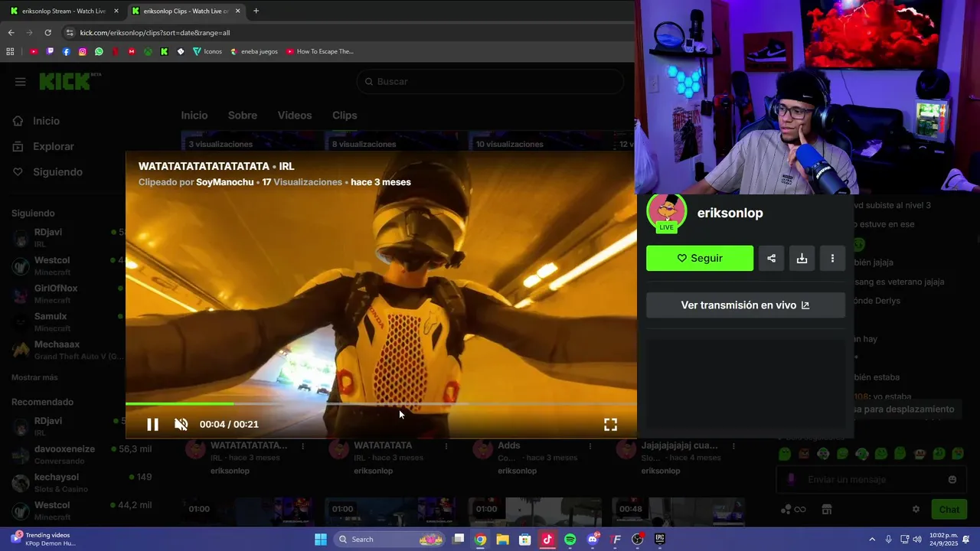Open Windows Start menu
Viewport: 980px width, 551px height.
pyautogui.click(x=321, y=540)
